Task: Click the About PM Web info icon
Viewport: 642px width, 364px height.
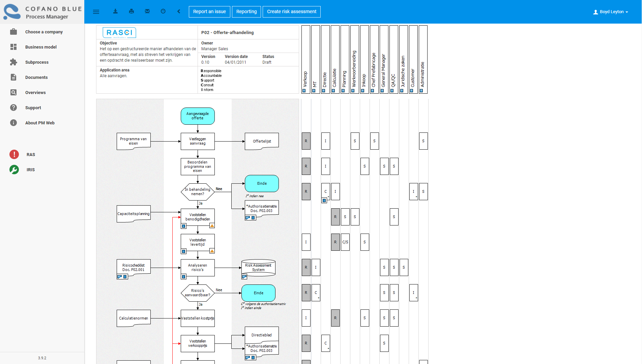Action: 13,123
